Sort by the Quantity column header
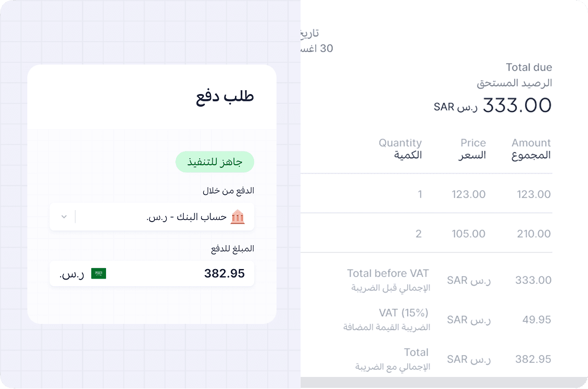 coord(401,148)
